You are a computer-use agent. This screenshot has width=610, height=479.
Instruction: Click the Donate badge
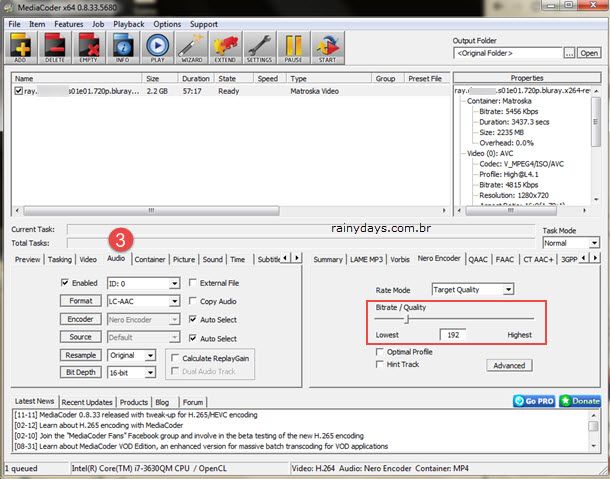(580, 401)
